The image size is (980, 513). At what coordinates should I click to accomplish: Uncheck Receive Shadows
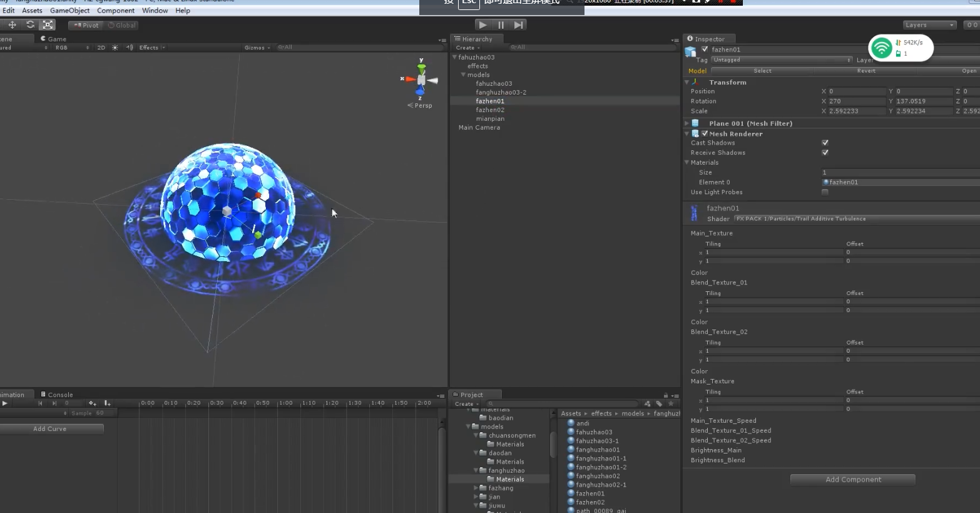pos(825,153)
